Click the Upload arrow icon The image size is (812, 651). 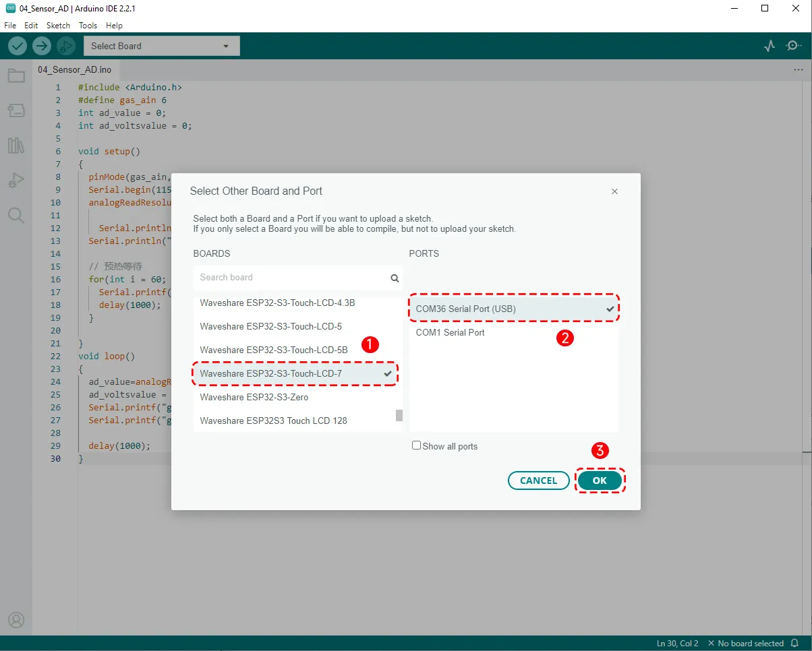[x=42, y=46]
